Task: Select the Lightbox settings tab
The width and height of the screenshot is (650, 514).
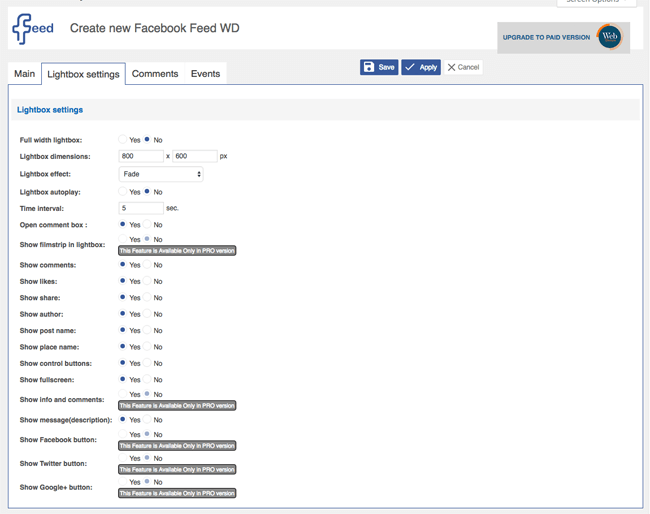Action: click(83, 74)
